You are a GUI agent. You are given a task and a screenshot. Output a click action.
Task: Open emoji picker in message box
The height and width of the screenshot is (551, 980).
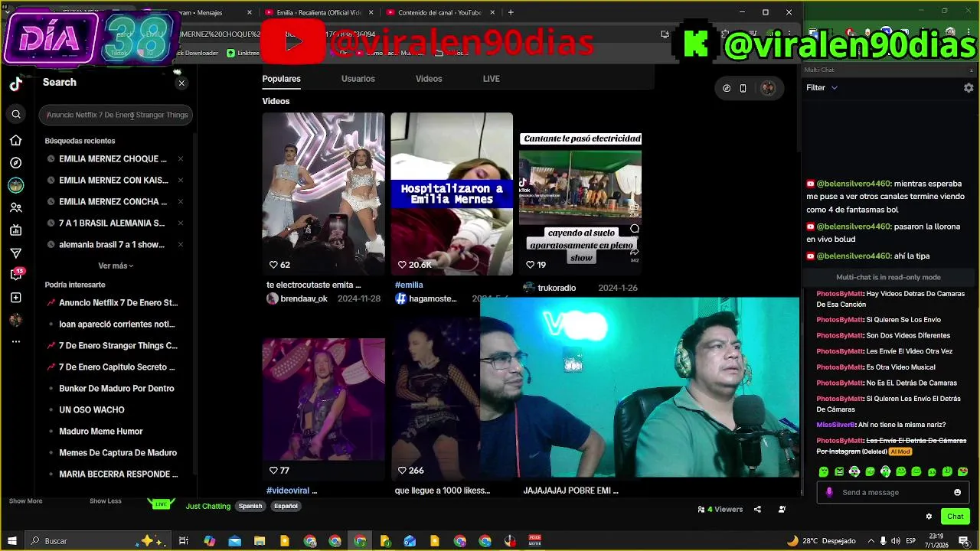click(x=957, y=493)
